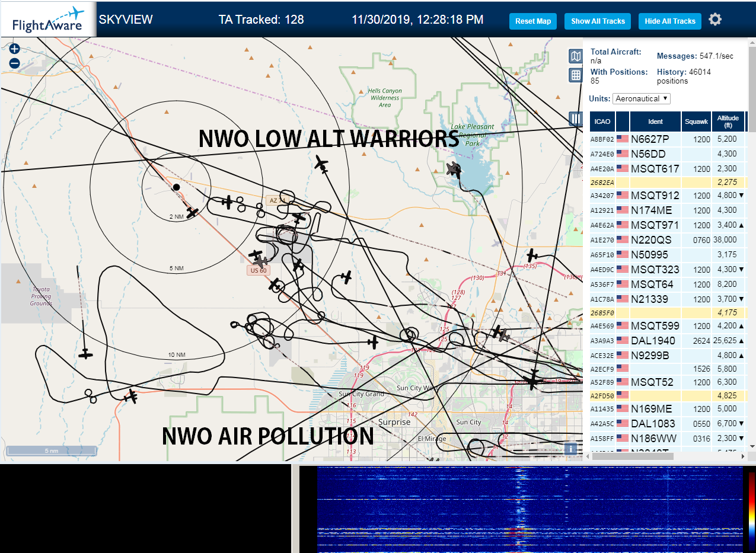The height and width of the screenshot is (553, 756).
Task: Select the N9299B aircraft row
Action: tap(668, 356)
